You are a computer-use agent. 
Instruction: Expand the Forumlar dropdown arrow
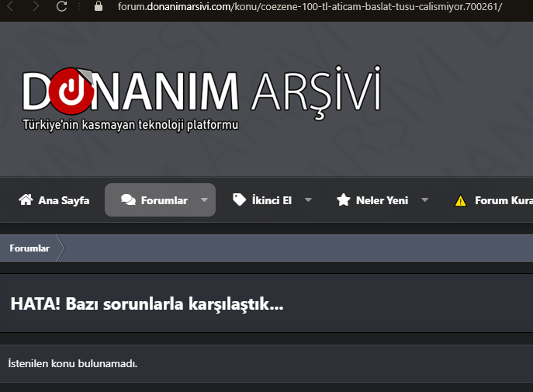pyautogui.click(x=204, y=200)
